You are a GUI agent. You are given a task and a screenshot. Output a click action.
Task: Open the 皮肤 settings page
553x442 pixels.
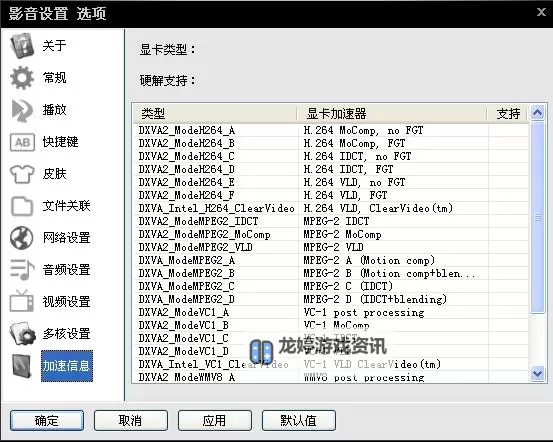tap(54, 174)
